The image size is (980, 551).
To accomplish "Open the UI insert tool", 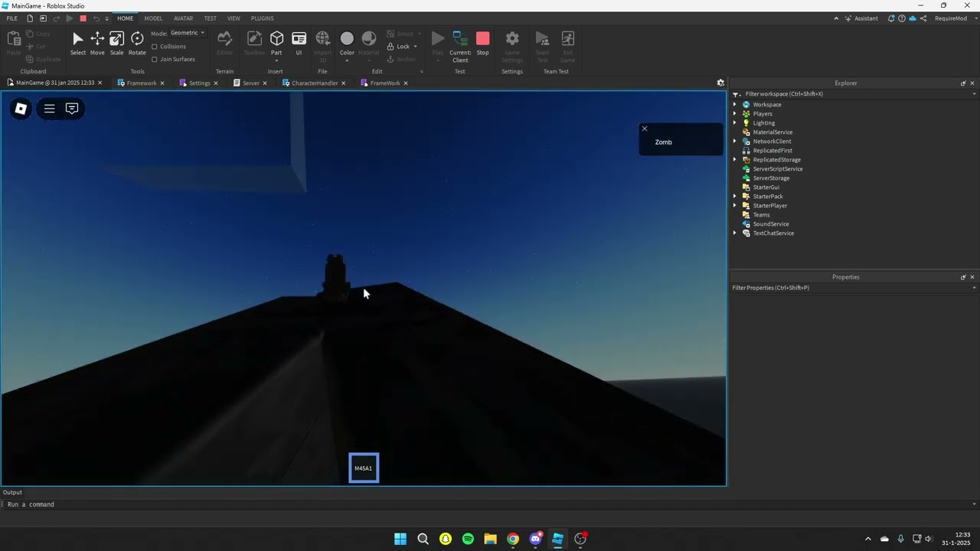I will [x=299, y=43].
